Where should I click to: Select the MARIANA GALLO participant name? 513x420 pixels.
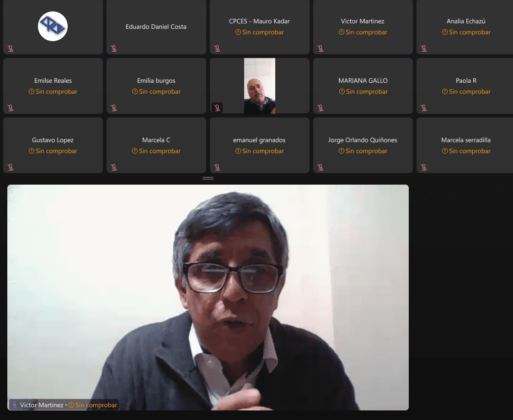coord(363,81)
